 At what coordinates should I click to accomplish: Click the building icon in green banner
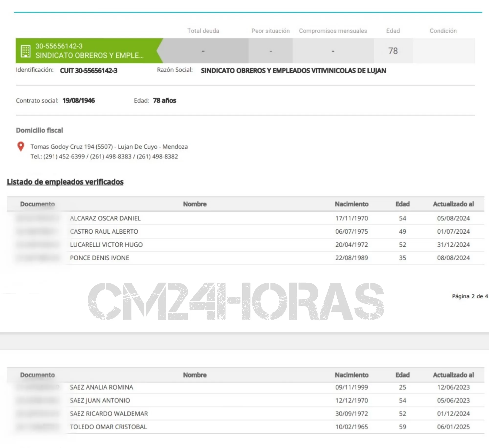click(x=26, y=51)
